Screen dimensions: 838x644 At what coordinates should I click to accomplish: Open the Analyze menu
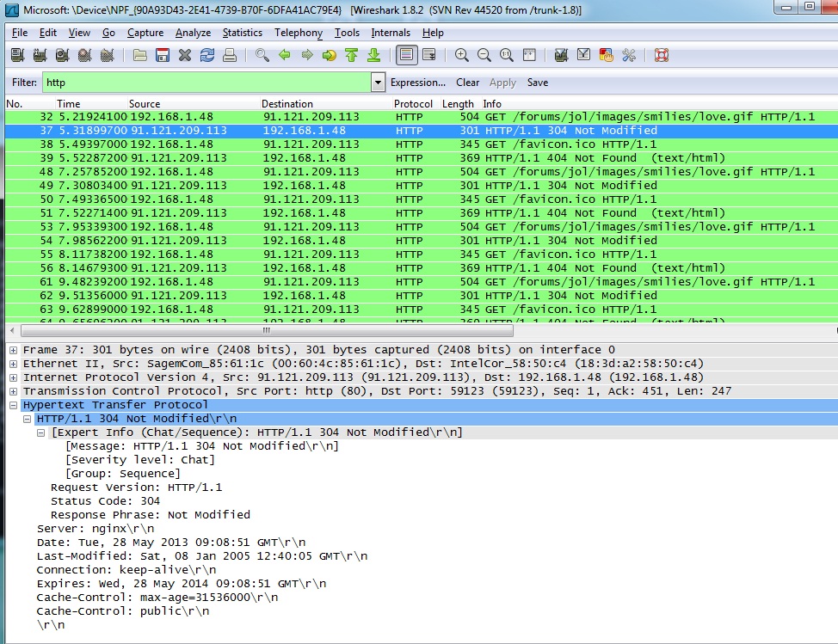(193, 33)
